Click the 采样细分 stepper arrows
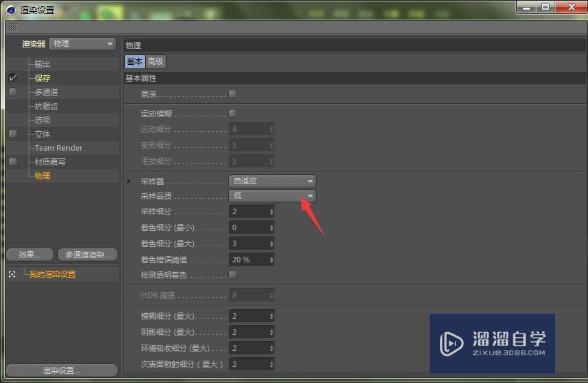This screenshot has width=588, height=383. click(x=271, y=211)
